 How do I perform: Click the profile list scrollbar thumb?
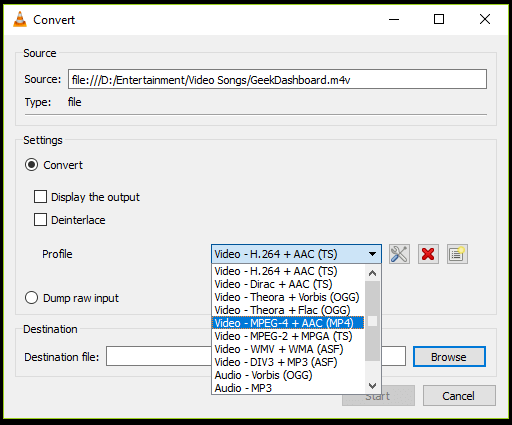[x=372, y=321]
